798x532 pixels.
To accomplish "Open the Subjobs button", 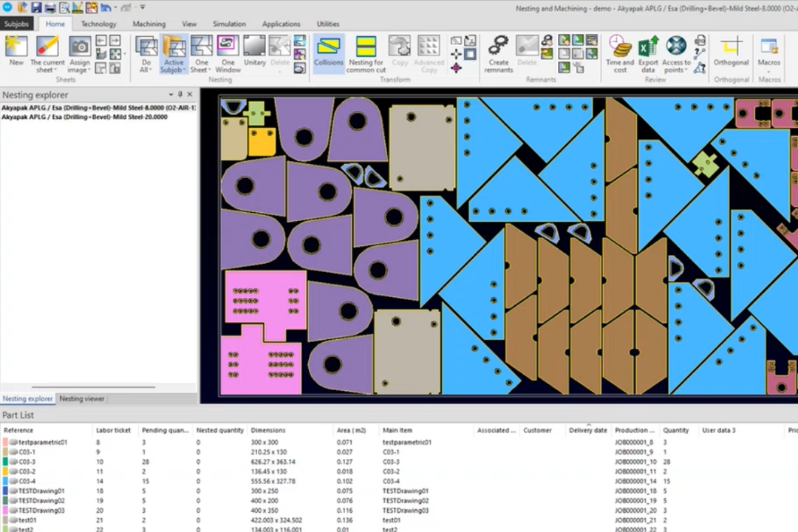I will point(16,24).
